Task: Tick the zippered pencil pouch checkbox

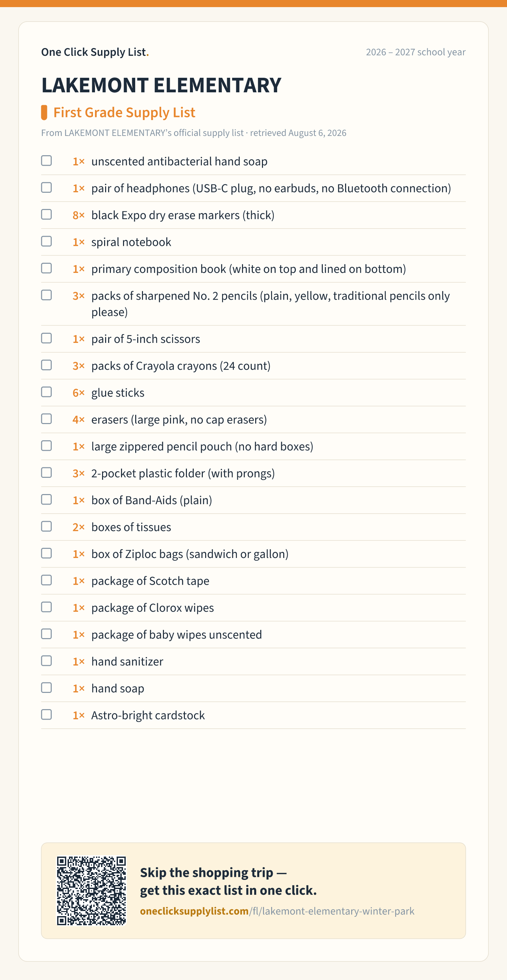Action: pos(46,446)
